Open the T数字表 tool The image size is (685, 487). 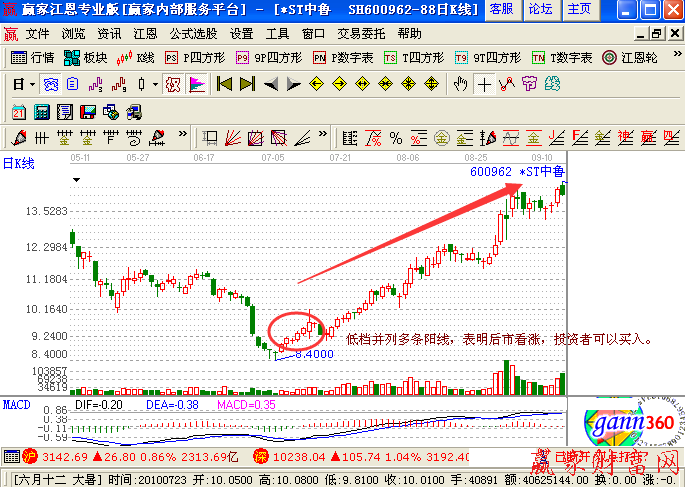(x=561, y=57)
